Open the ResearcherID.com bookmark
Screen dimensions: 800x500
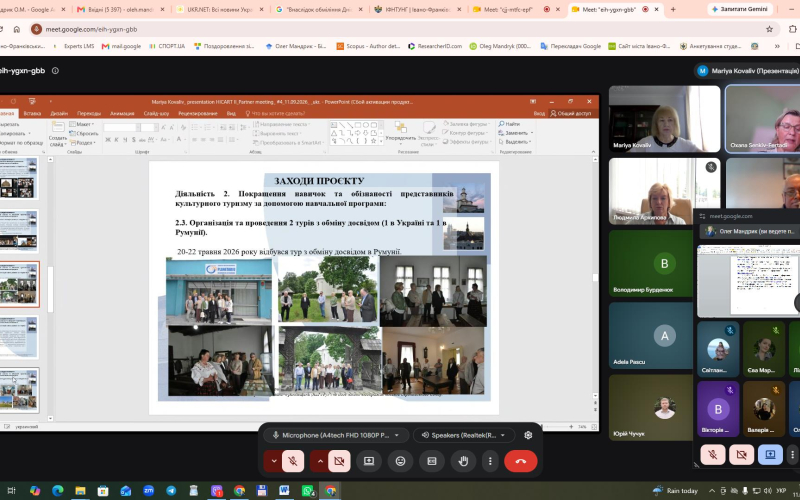(435, 46)
